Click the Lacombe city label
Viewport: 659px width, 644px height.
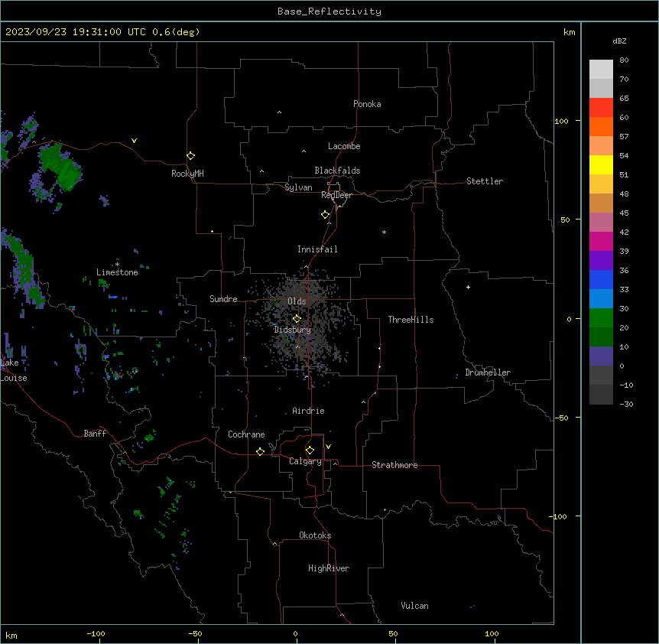(344, 146)
